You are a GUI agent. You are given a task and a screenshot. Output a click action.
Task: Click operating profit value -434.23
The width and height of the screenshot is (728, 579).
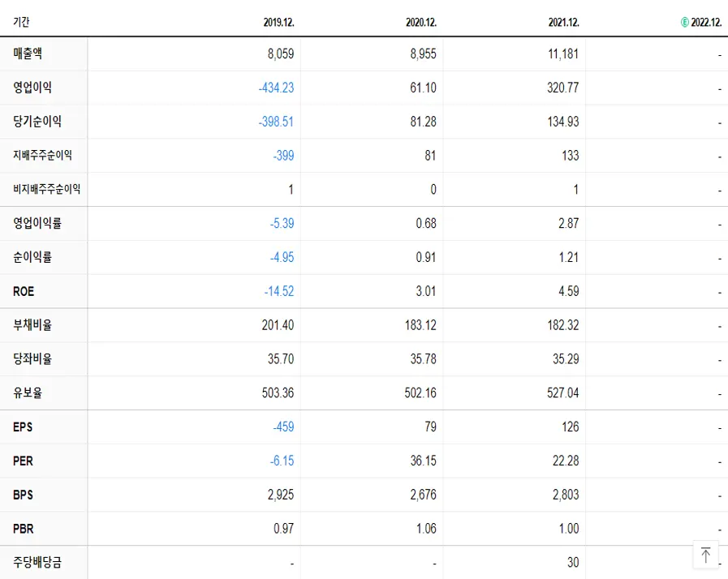[x=276, y=88]
